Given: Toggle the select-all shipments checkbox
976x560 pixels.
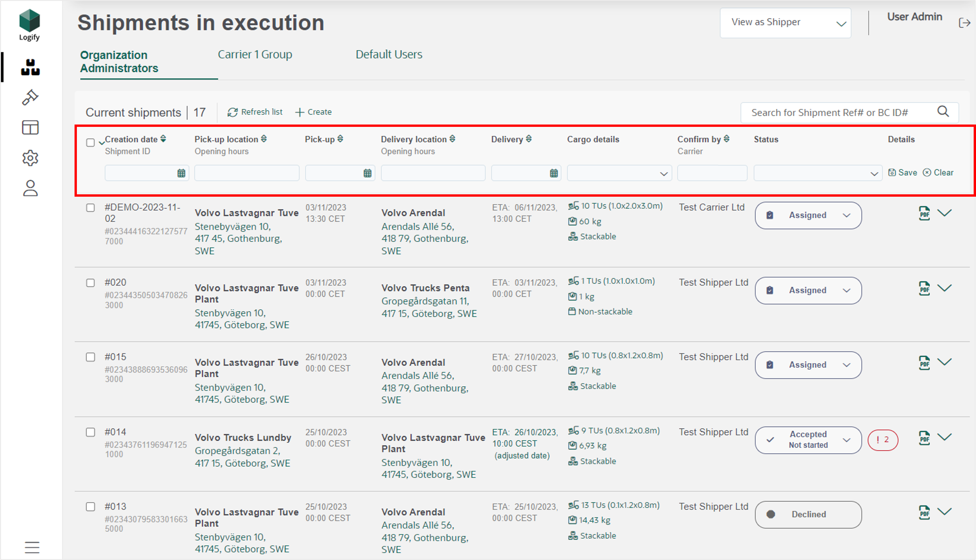Looking at the screenshot, I should coord(90,143).
